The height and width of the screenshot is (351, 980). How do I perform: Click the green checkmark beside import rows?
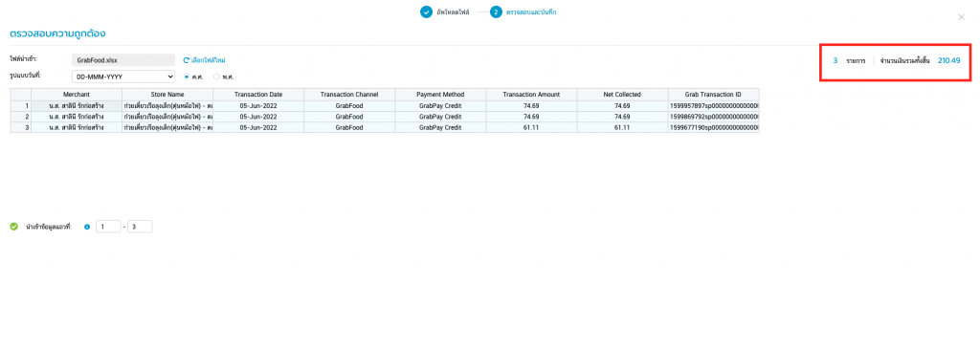click(x=13, y=227)
